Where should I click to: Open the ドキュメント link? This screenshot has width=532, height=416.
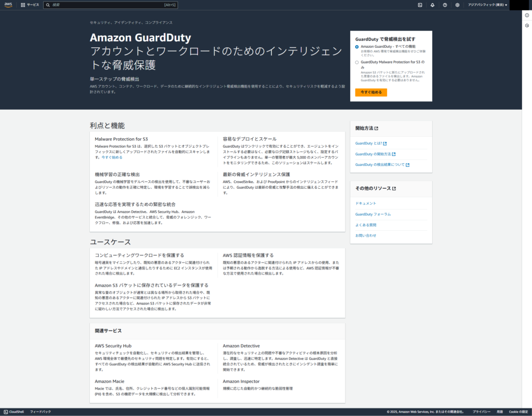pyautogui.click(x=366, y=203)
